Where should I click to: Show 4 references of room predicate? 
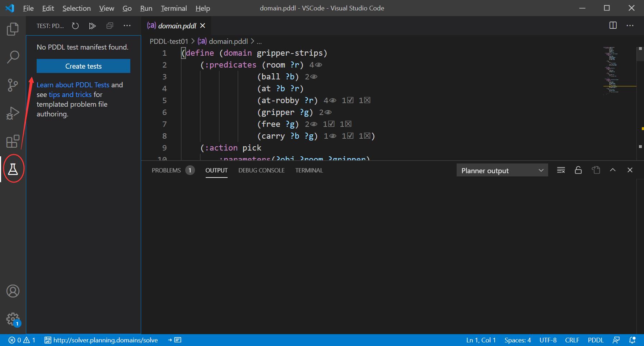coord(316,65)
